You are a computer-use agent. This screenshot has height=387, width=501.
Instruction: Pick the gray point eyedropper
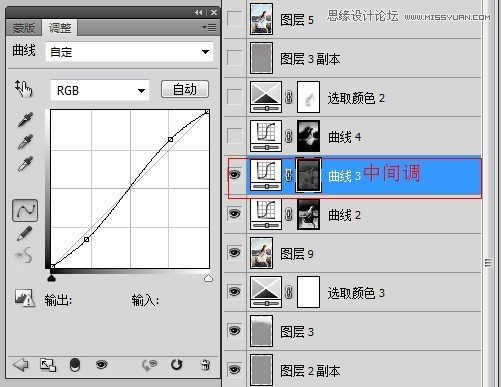(25, 141)
